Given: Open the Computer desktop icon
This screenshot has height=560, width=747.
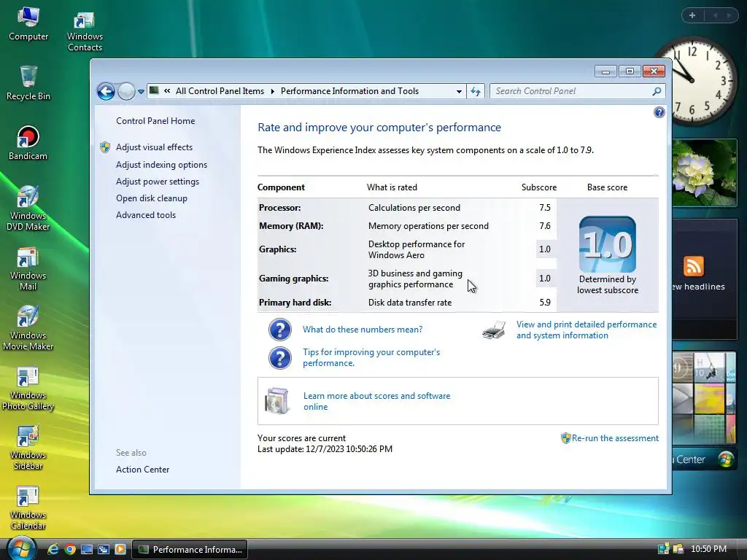Looking at the screenshot, I should 28,24.
